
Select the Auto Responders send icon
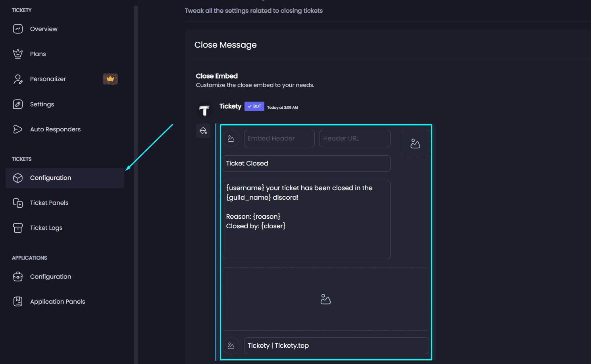18,129
